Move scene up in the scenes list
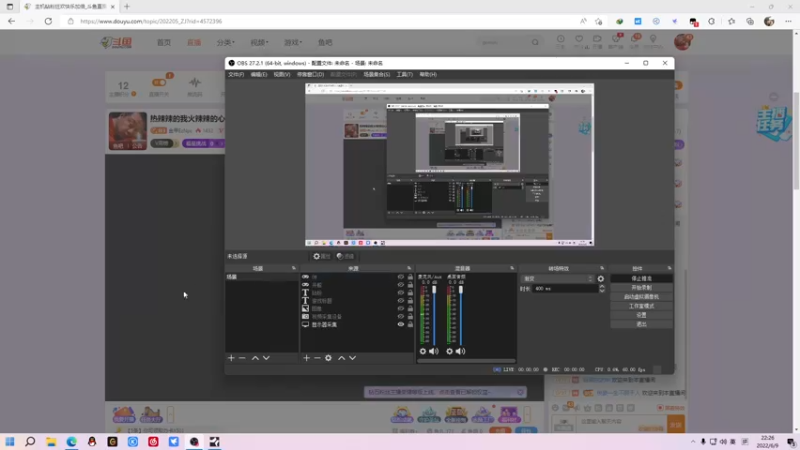The width and height of the screenshot is (800, 450). [255, 358]
